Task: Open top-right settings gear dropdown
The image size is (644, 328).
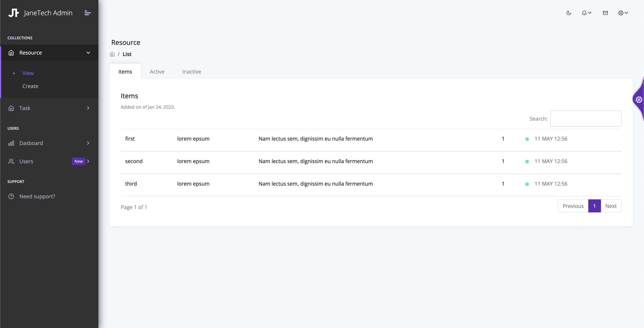Action: (623, 13)
